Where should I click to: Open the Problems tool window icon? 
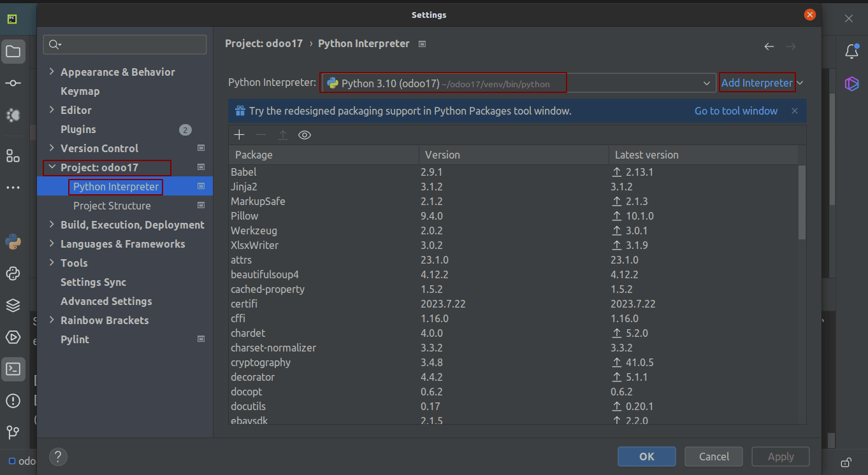click(x=13, y=401)
